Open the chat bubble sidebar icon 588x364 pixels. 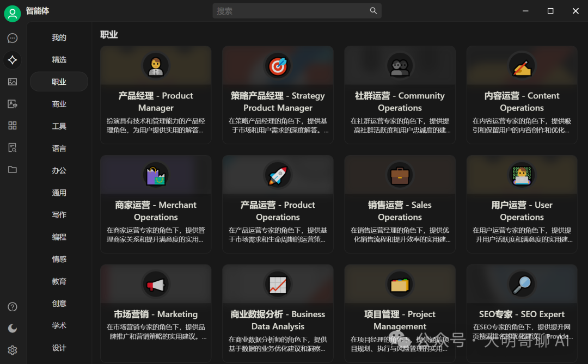tap(13, 38)
